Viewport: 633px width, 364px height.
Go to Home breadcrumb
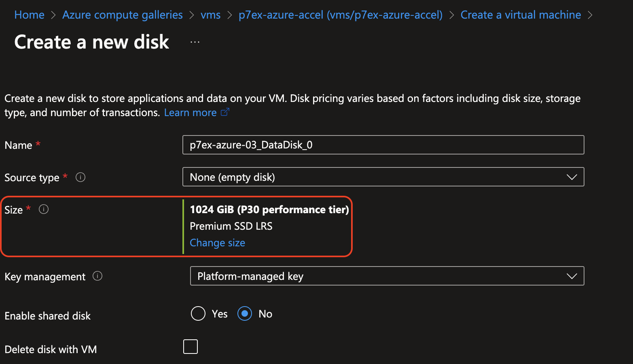pos(29,15)
